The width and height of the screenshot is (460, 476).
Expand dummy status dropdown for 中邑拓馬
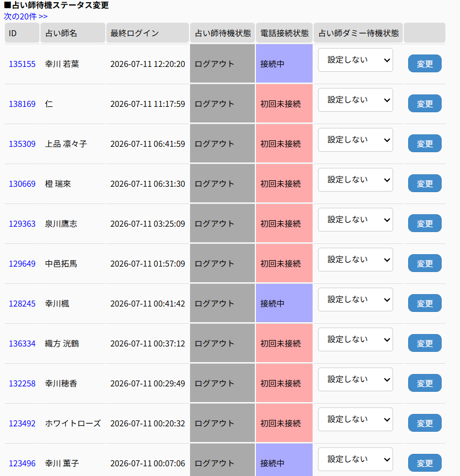(x=355, y=260)
